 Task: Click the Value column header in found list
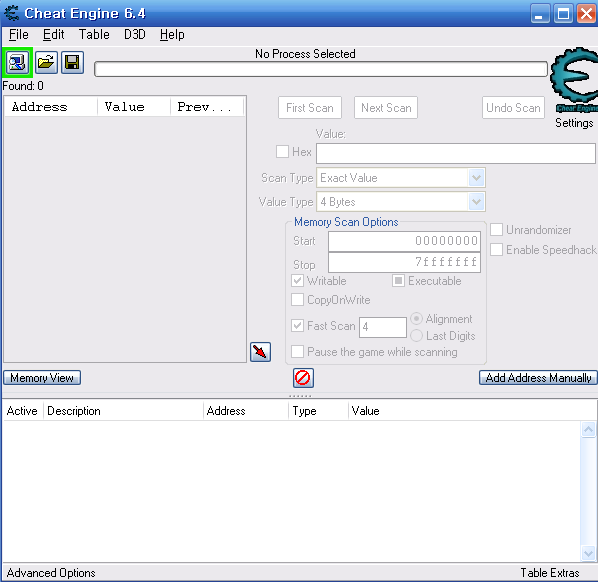click(x=133, y=107)
